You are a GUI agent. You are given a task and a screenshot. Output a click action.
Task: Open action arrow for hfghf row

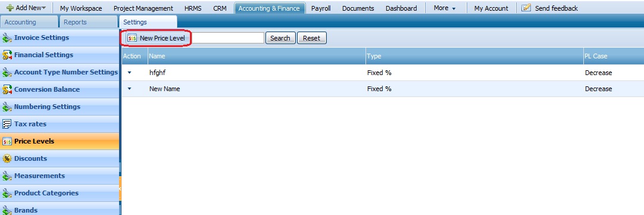click(129, 72)
